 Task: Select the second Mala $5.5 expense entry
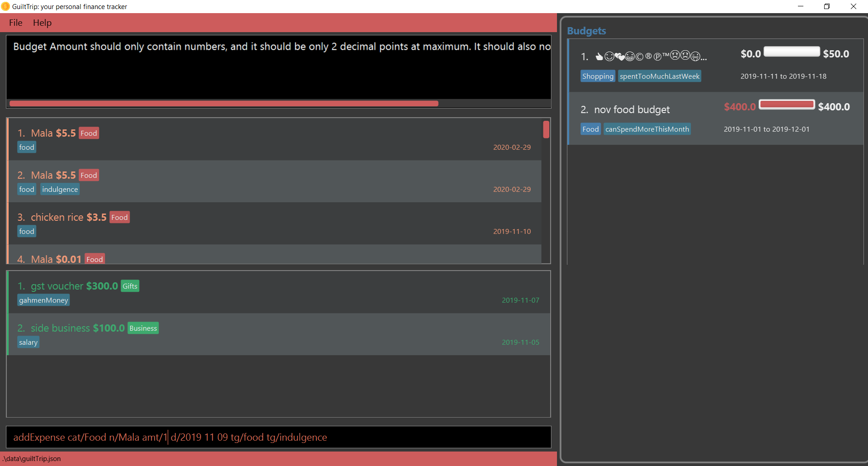(274, 181)
